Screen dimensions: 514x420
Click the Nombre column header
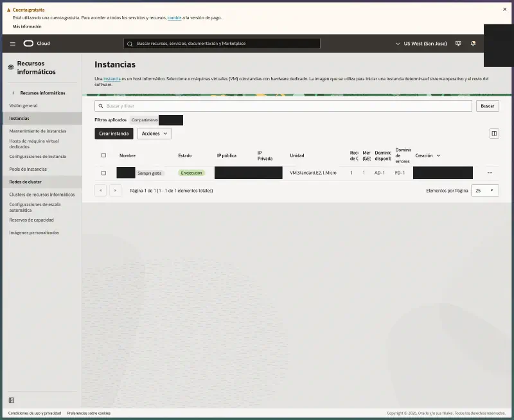127,155
